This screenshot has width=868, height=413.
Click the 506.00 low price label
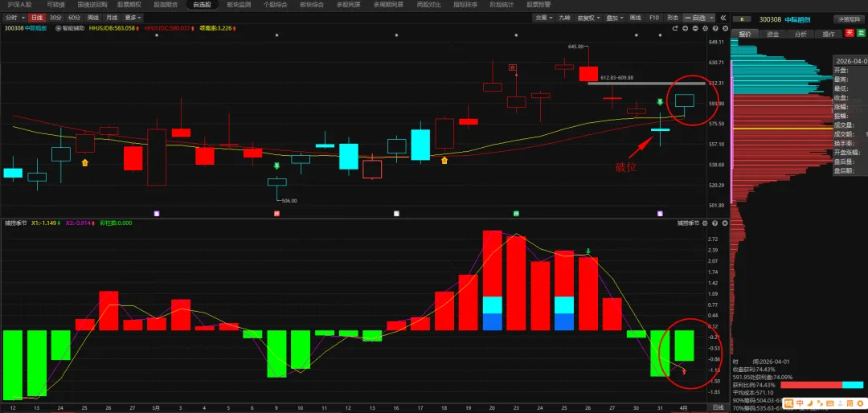coord(289,201)
